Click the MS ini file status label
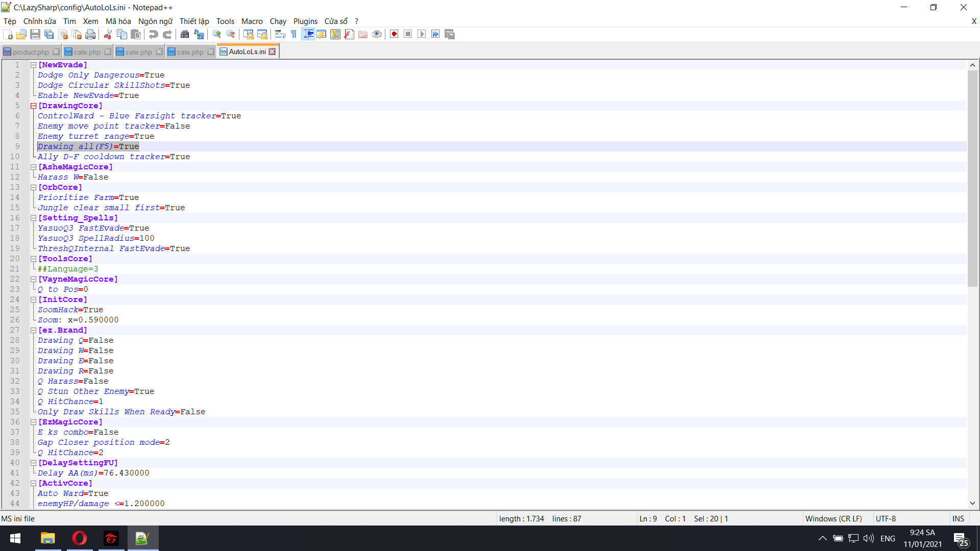The width and height of the screenshot is (980, 551). pyautogui.click(x=18, y=518)
